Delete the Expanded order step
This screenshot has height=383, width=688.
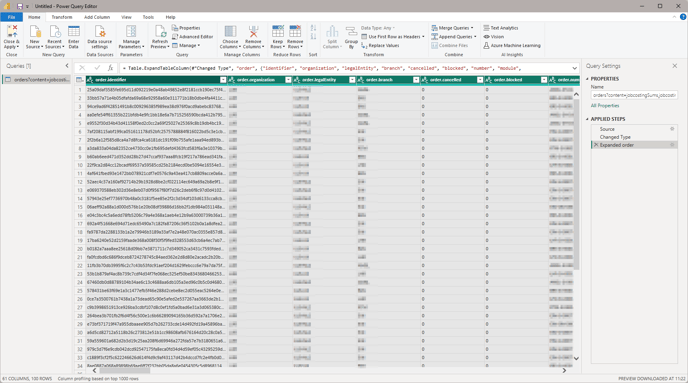tap(596, 145)
